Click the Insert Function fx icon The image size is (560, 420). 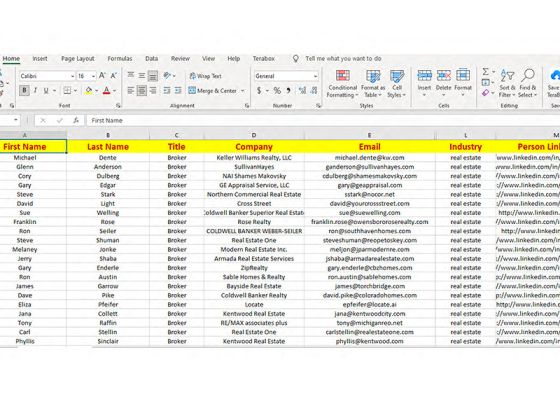point(76,120)
